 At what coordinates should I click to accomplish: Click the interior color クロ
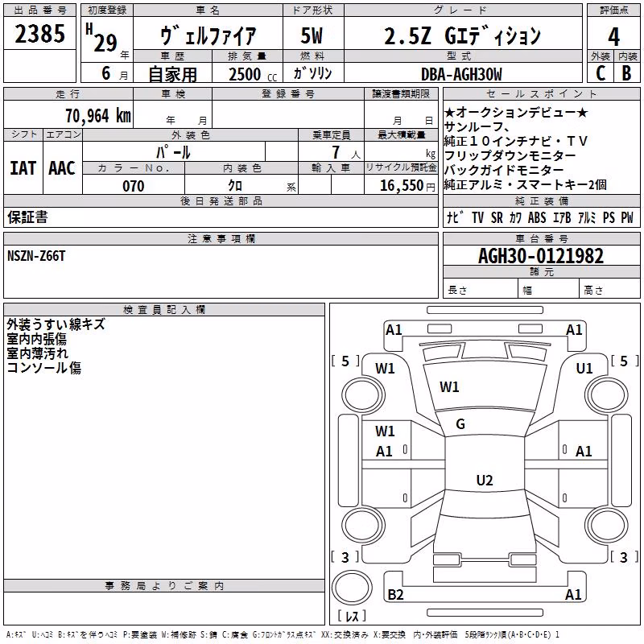coord(235,186)
